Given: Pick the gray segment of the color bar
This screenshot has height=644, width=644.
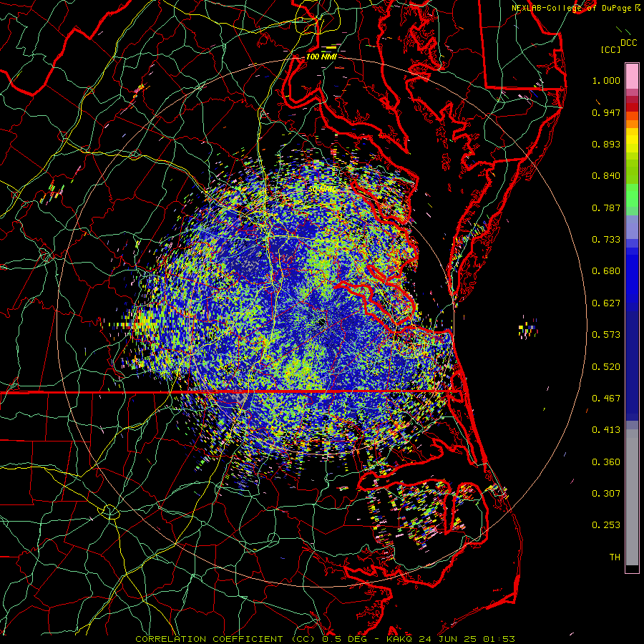Looking at the screenshot, I should [x=632, y=497].
